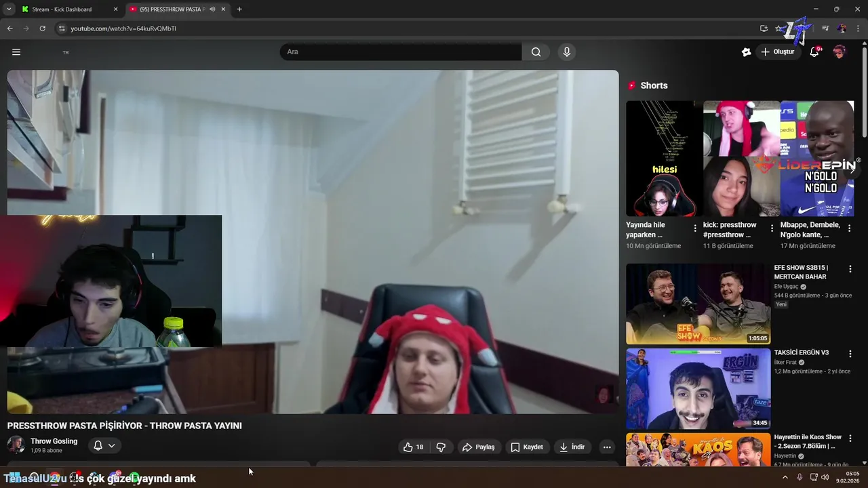Click the EFE SHOW S3B15 | MERTCAN BAHAR title
868x488 pixels.
pos(802,272)
